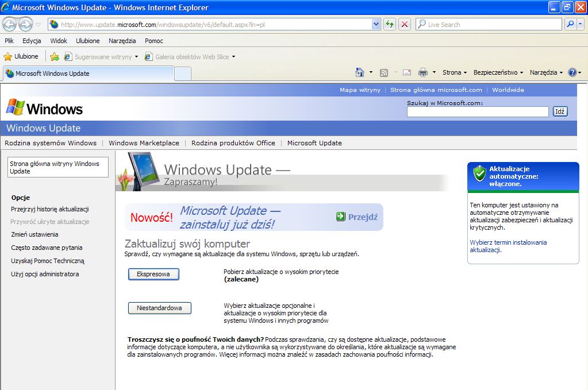Image resolution: width=588 pixels, height=390 pixels.
Task: Click the Read Mail envelope icon
Action: [x=407, y=72]
